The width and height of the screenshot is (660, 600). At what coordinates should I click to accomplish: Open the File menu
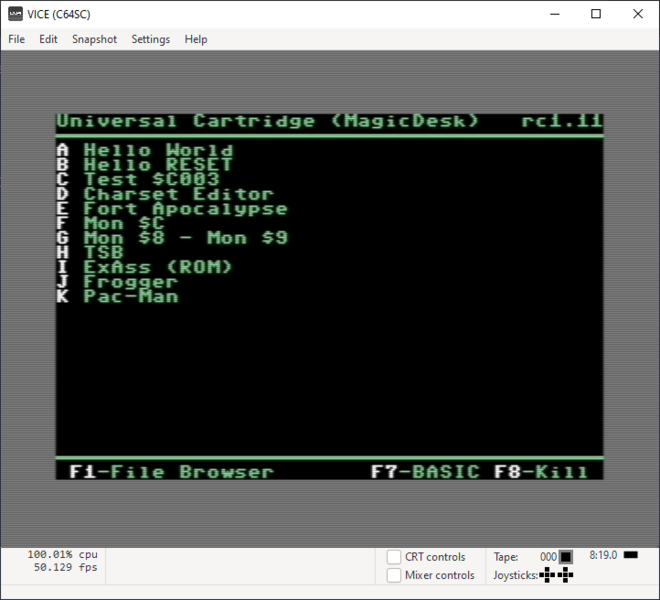click(x=16, y=39)
